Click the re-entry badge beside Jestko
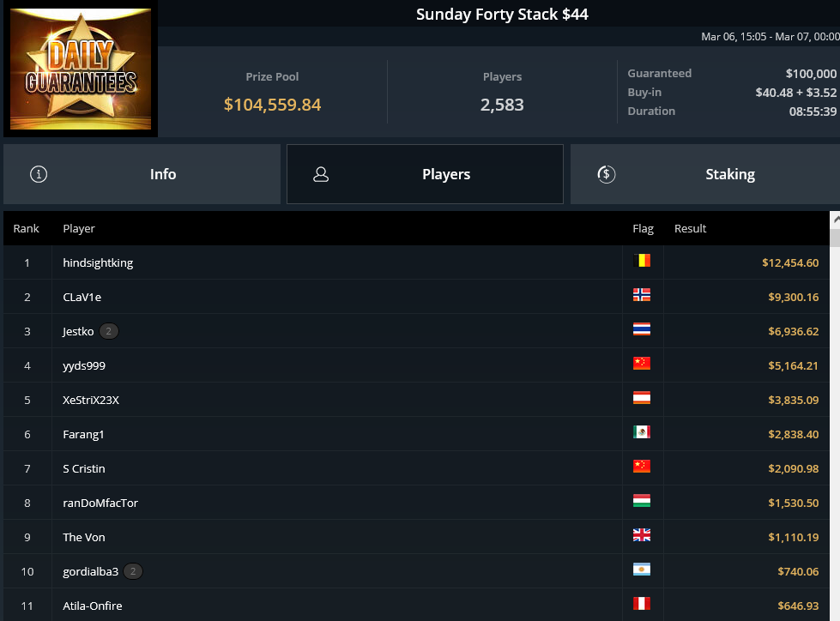 tap(109, 331)
